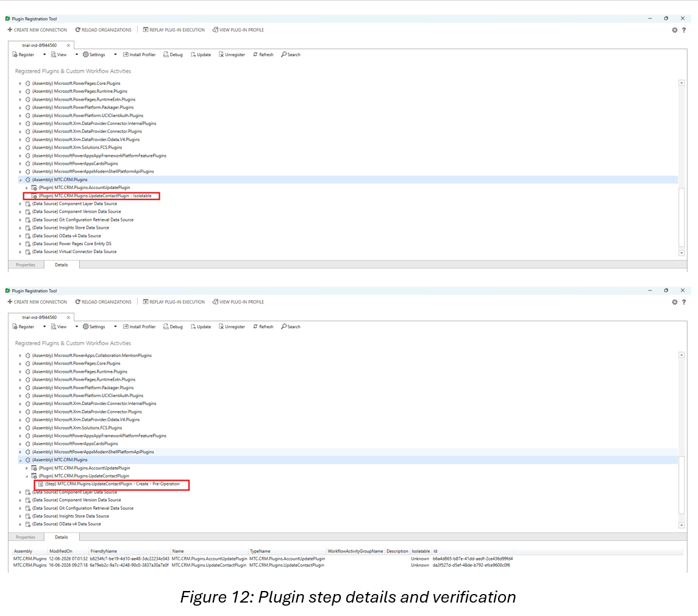Collapse the UpdateContactPlugin plugin node in the lower window
This screenshot has height=616, width=698.
(x=27, y=476)
